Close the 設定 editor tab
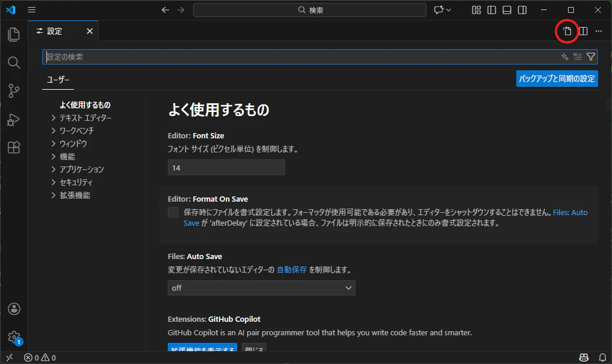The height and width of the screenshot is (364, 612). 90,31
